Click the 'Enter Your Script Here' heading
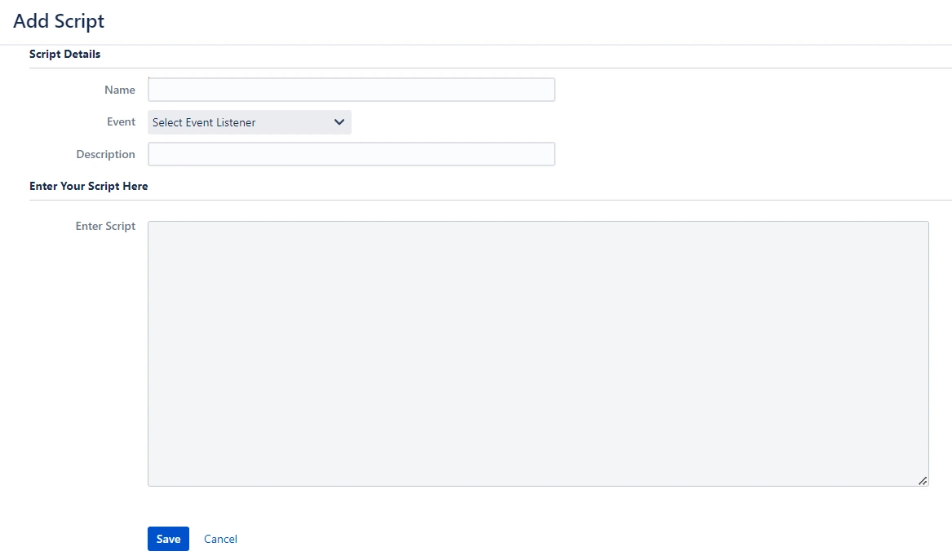The image size is (952, 560). pos(89,187)
